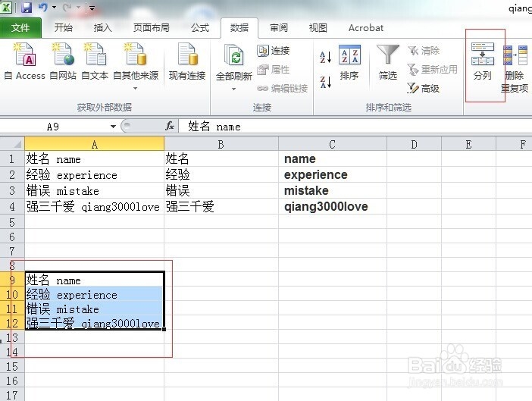Select the 数据 ribbon tab
The image size is (532, 401).
239,28
